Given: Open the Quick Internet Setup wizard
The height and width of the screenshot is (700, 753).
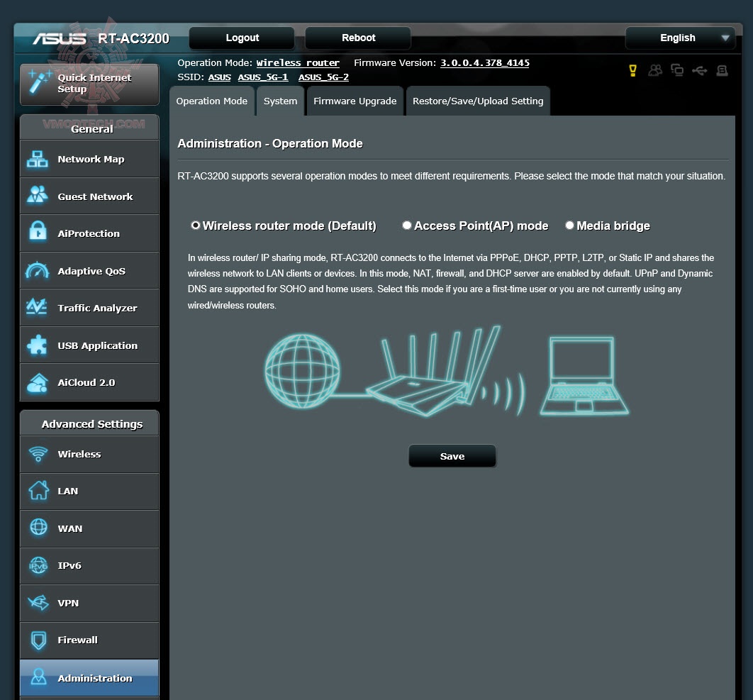Looking at the screenshot, I should point(89,84).
